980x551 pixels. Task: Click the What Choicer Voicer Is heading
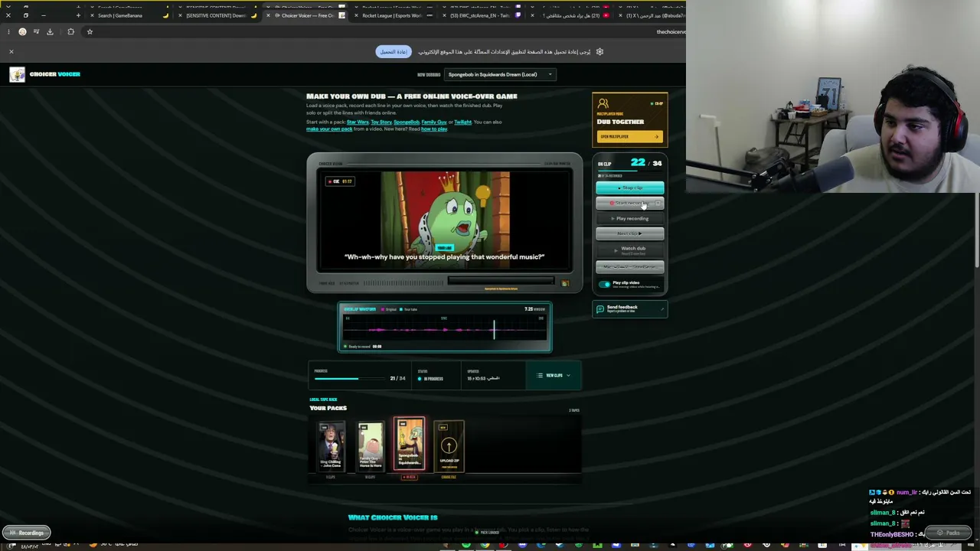393,518
